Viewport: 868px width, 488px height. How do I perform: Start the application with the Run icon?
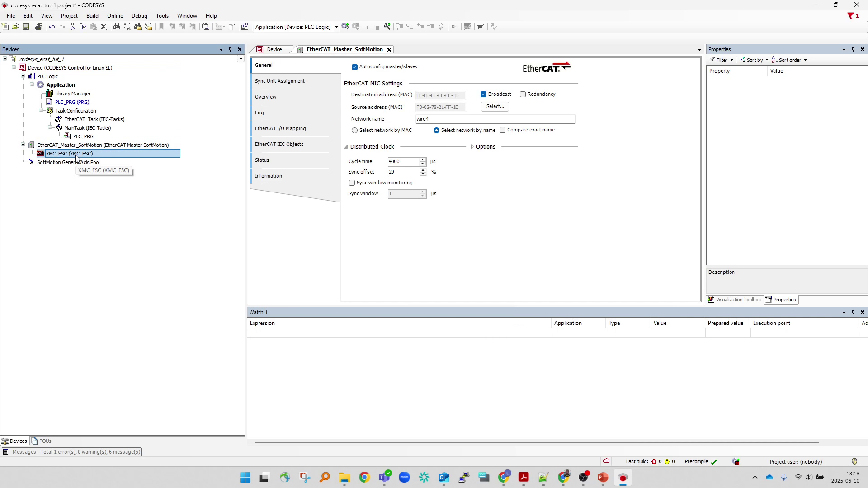tap(368, 27)
